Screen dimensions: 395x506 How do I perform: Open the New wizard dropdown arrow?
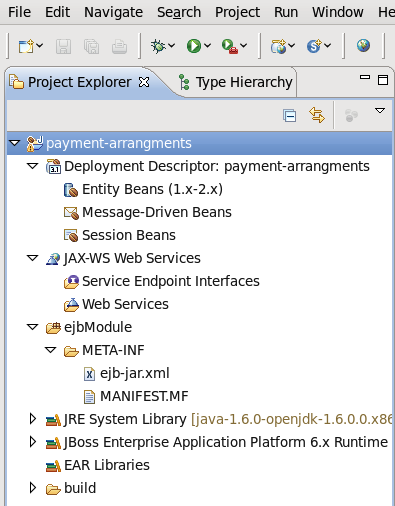[40, 45]
